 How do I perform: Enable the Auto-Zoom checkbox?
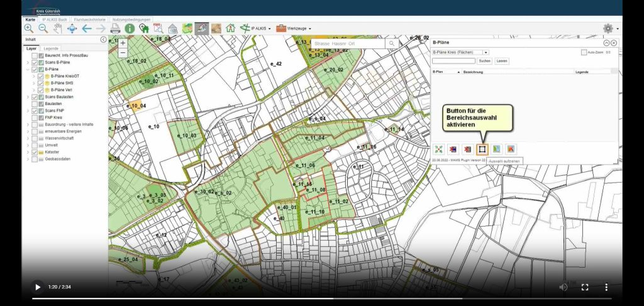pyautogui.click(x=584, y=53)
